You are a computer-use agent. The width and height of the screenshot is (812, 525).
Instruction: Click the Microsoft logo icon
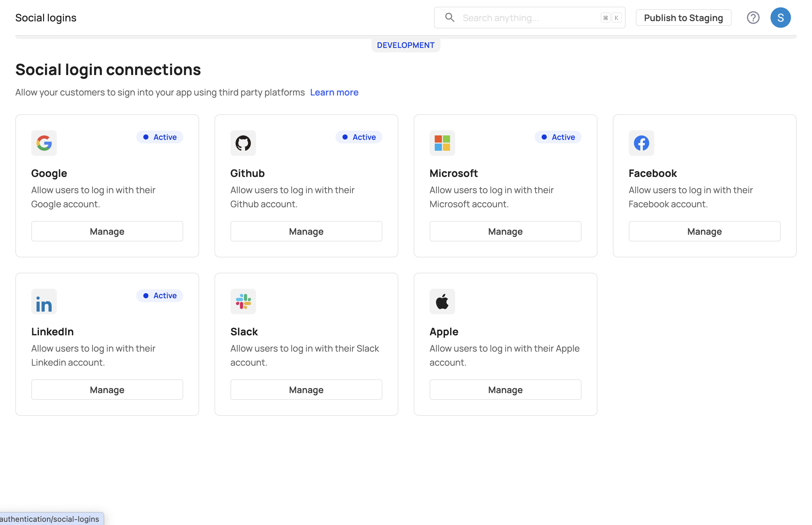click(x=442, y=143)
